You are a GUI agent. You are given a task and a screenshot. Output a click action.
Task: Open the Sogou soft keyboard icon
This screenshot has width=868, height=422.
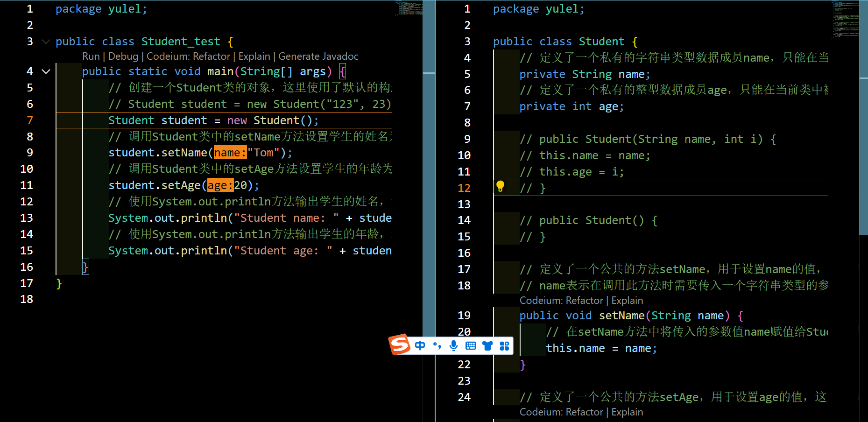click(x=471, y=345)
